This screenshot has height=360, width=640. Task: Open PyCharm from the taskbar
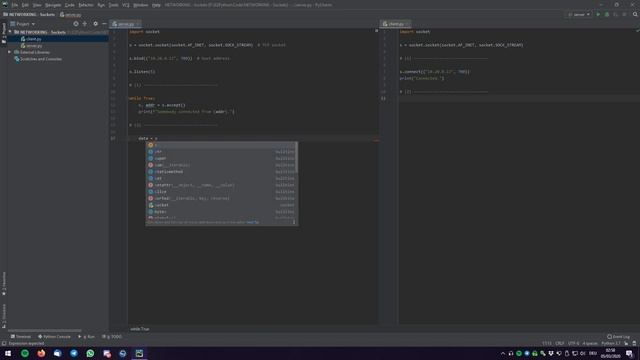pos(139,353)
